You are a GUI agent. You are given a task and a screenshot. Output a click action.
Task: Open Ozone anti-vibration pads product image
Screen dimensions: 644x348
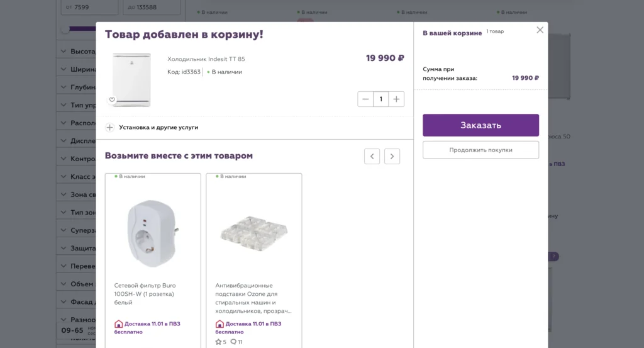(253, 233)
